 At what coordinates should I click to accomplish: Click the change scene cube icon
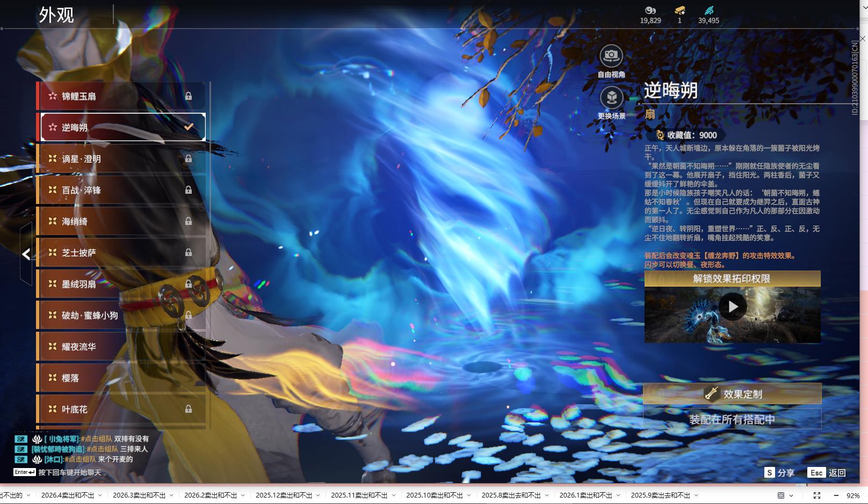pyautogui.click(x=611, y=97)
